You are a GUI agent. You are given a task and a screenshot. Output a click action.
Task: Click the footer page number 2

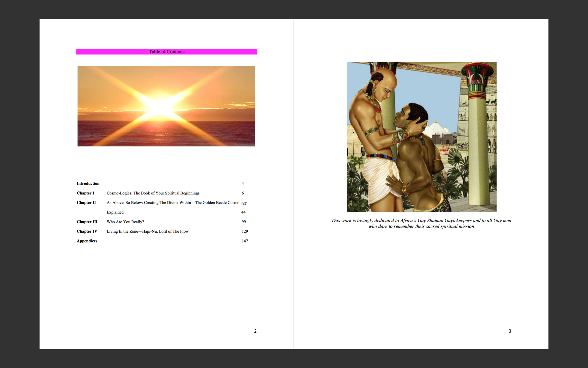pos(255,331)
